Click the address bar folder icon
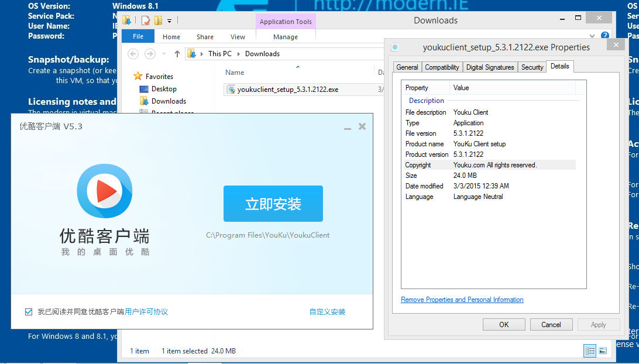 (191, 54)
